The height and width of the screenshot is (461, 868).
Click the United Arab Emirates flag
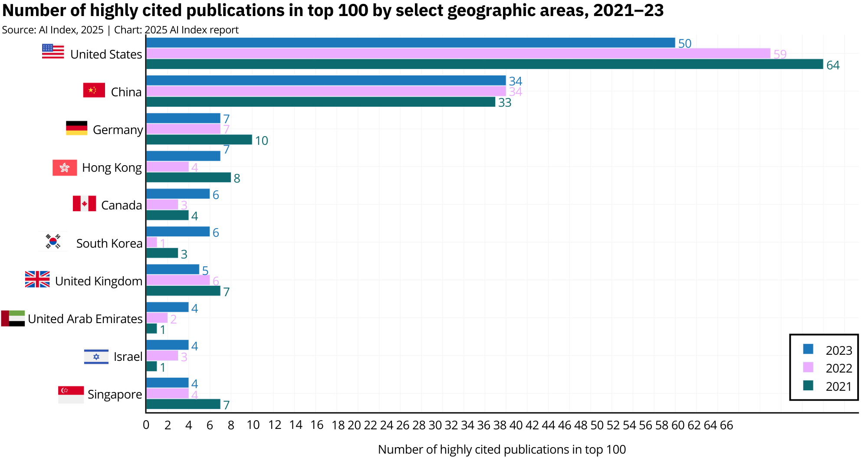coord(13,318)
